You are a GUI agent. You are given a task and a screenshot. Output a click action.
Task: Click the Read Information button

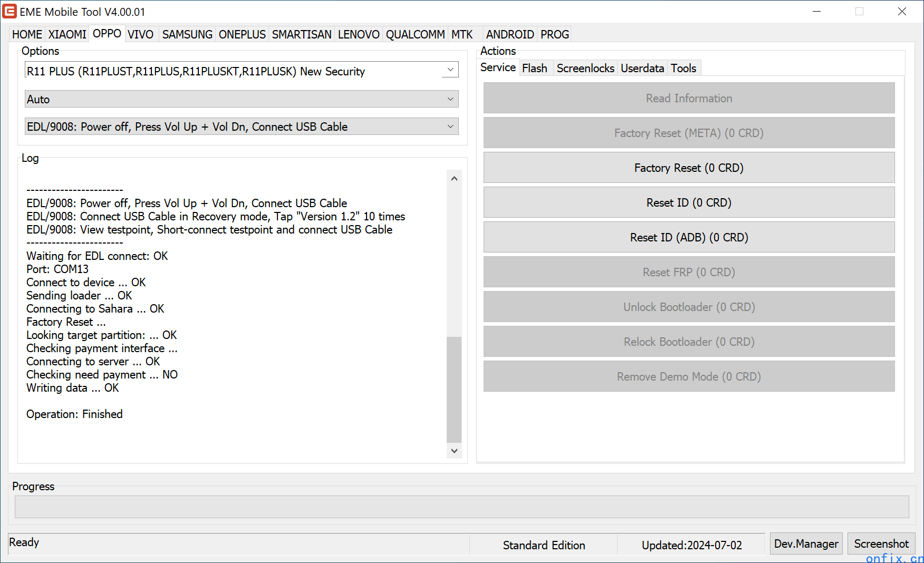[x=689, y=98]
